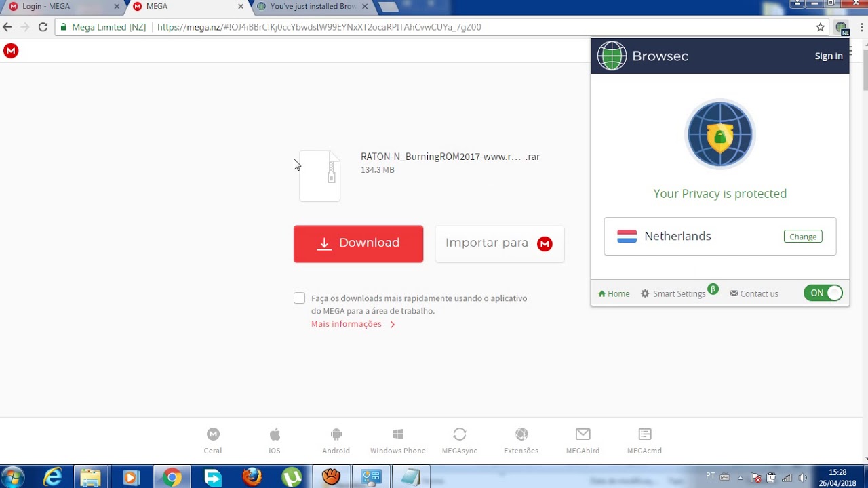
Task: Reload the page
Action: [x=43, y=27]
